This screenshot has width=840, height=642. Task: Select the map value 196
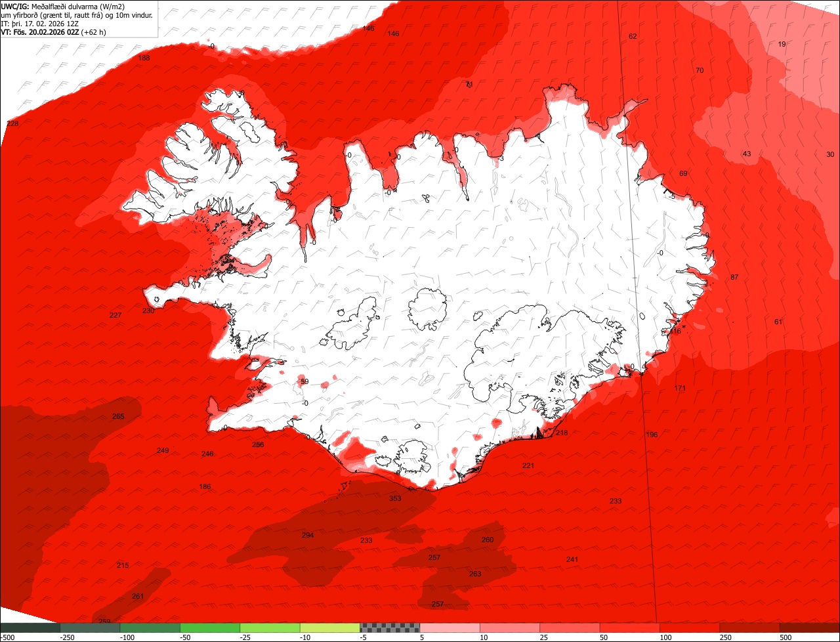[652, 435]
